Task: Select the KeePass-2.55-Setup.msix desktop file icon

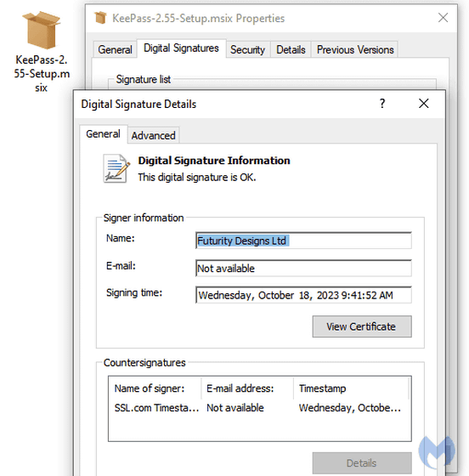Action: pos(42,31)
